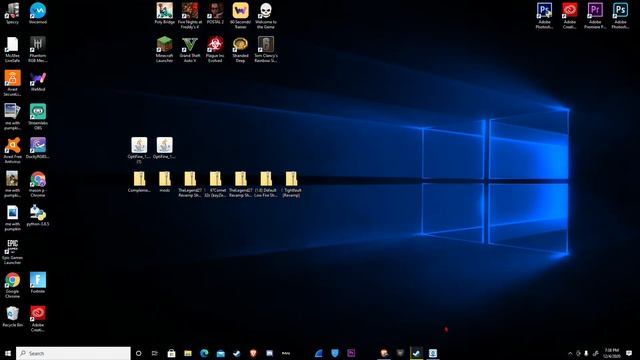Select the Minecraft Launcher icon
This screenshot has height=360, width=640.
[x=164, y=49]
